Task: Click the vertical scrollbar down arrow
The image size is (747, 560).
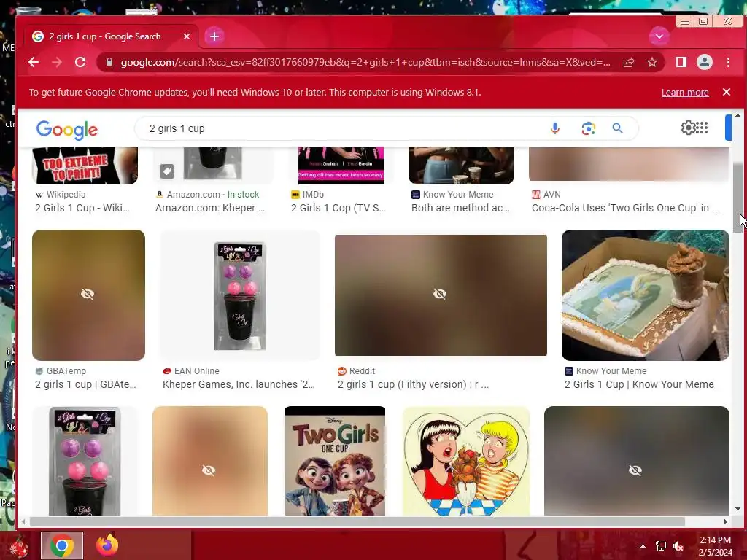Action: [738, 509]
